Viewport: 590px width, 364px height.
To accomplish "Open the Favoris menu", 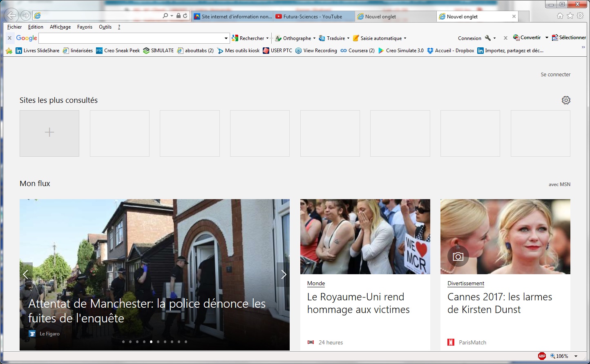I will [x=85, y=27].
